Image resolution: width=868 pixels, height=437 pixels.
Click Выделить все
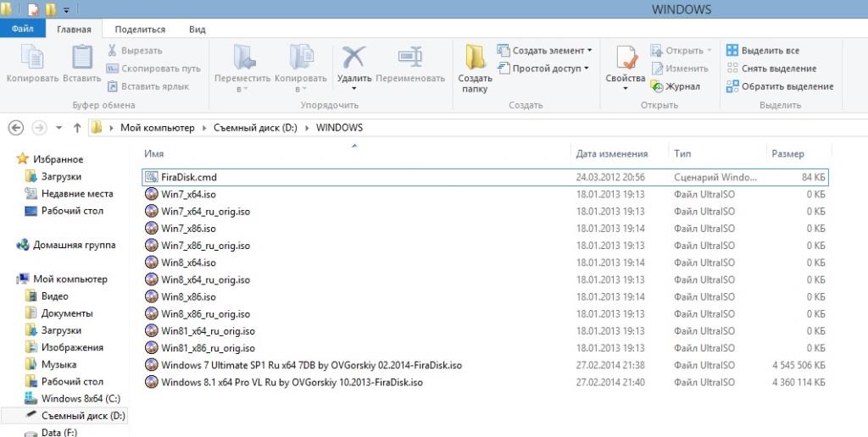click(763, 50)
